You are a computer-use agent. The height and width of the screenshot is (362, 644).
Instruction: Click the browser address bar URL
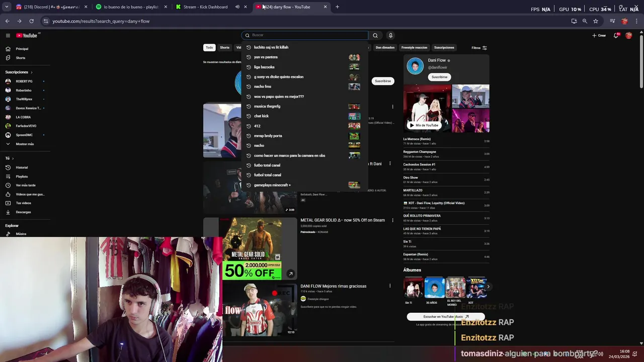pyautogui.click(x=101, y=21)
